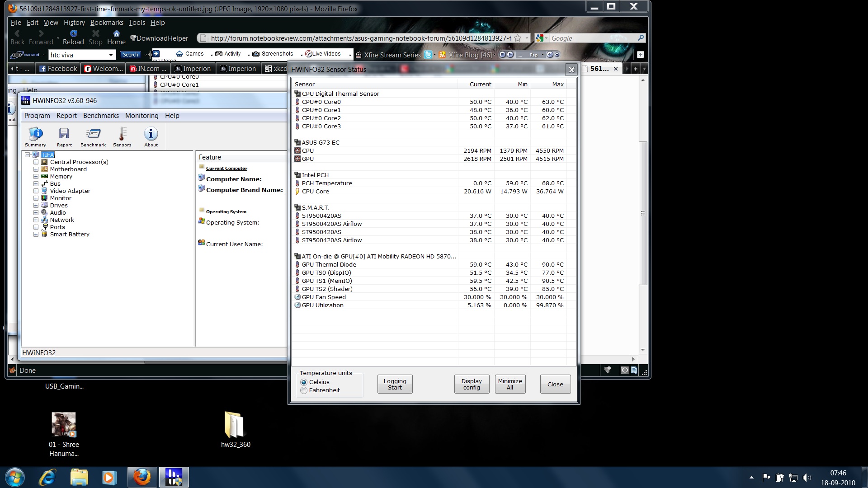Click the Max column header
This screenshot has height=488, width=868.
[548, 84]
